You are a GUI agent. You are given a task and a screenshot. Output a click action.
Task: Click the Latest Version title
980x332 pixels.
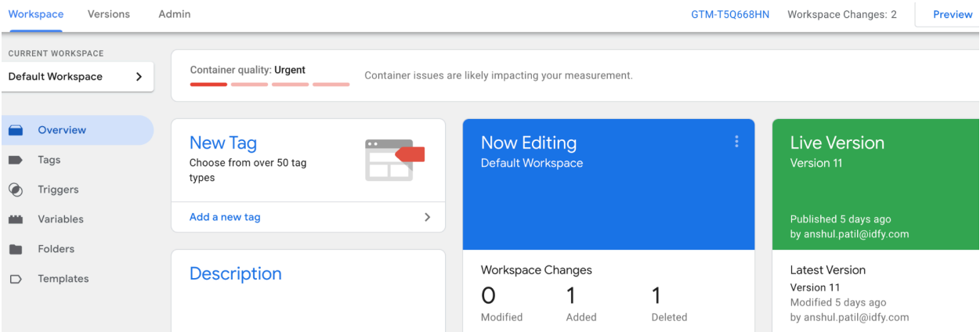pos(828,270)
